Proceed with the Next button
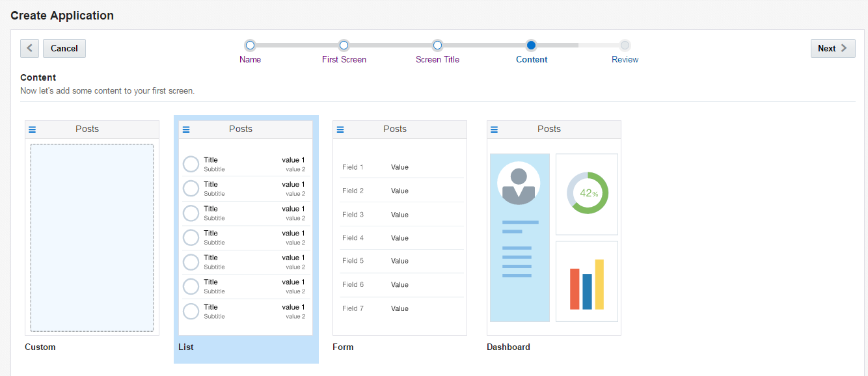 pos(833,48)
